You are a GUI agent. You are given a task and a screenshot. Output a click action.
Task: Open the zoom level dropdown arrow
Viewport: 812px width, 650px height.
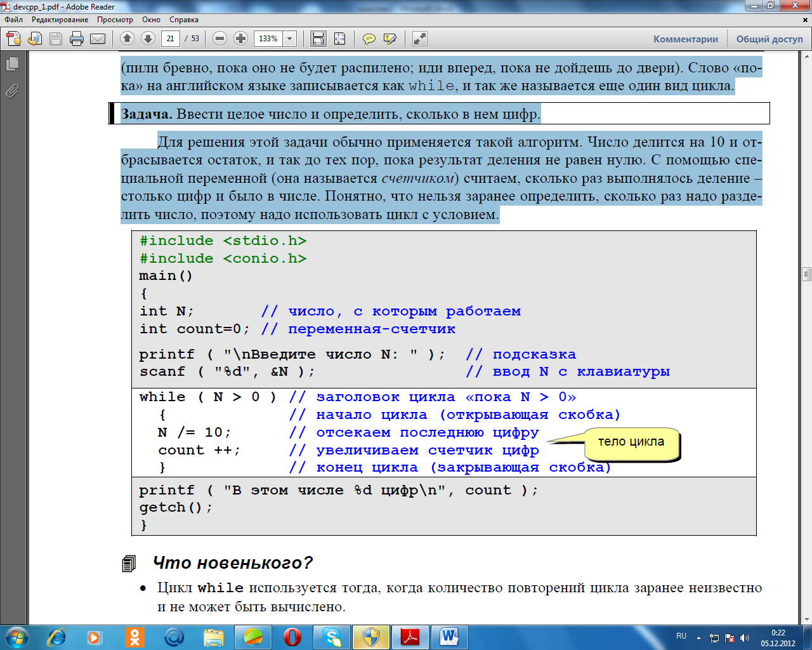(290, 39)
